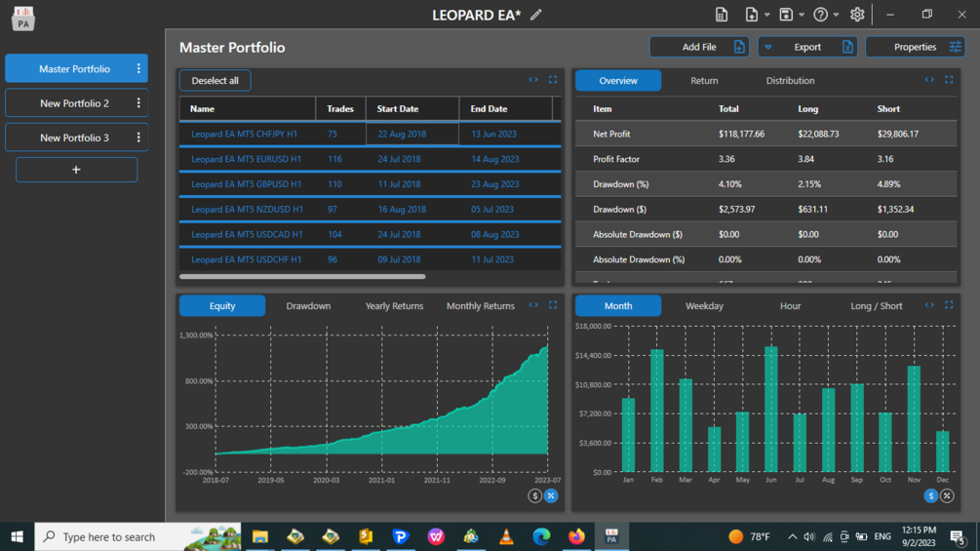
Task: Click the PA application logo
Action: [23, 19]
